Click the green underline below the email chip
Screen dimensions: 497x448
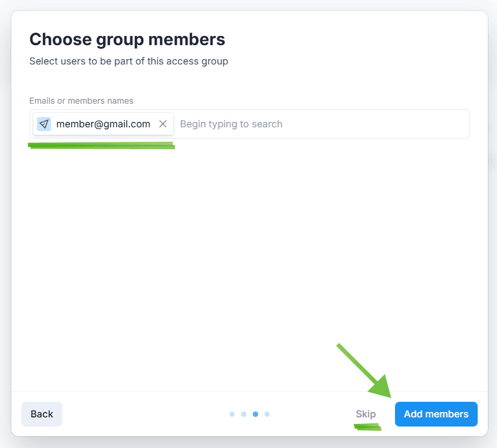(102, 145)
